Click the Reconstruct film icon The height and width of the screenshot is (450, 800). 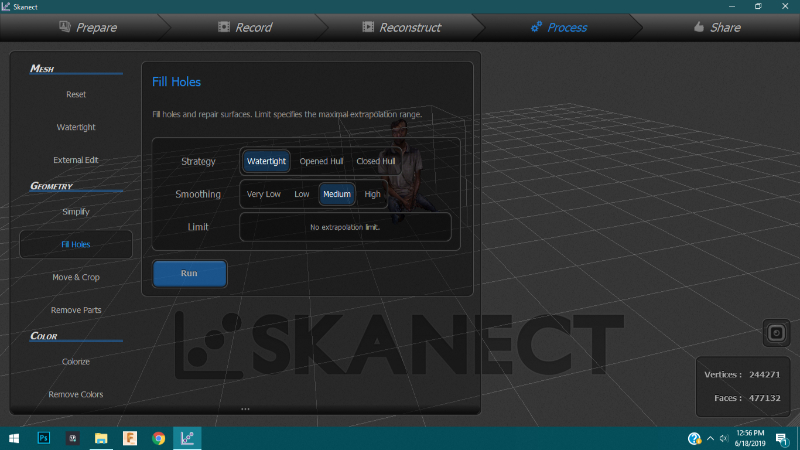point(368,27)
